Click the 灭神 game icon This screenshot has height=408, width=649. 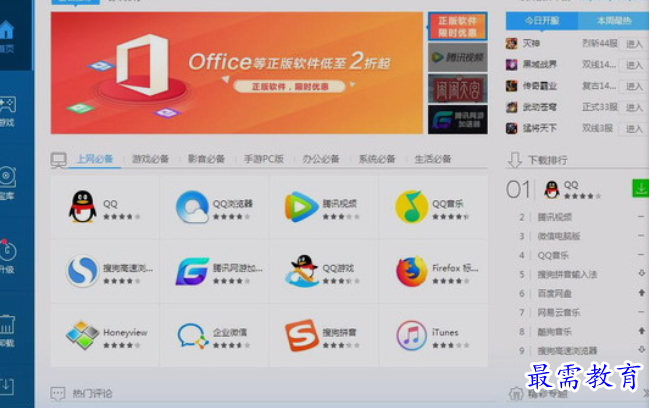click(512, 43)
